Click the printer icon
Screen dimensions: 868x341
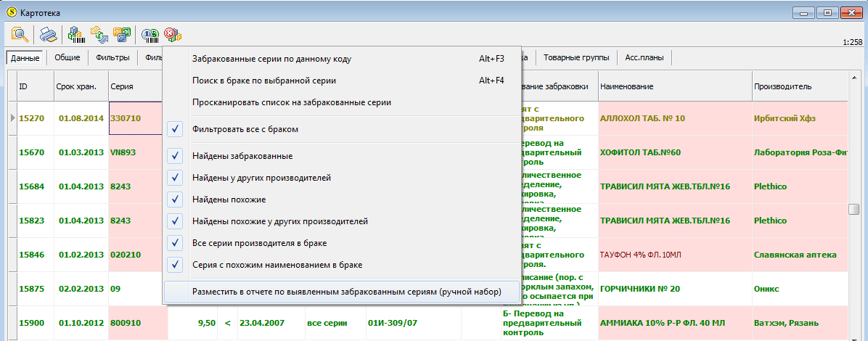pyautogui.click(x=48, y=34)
